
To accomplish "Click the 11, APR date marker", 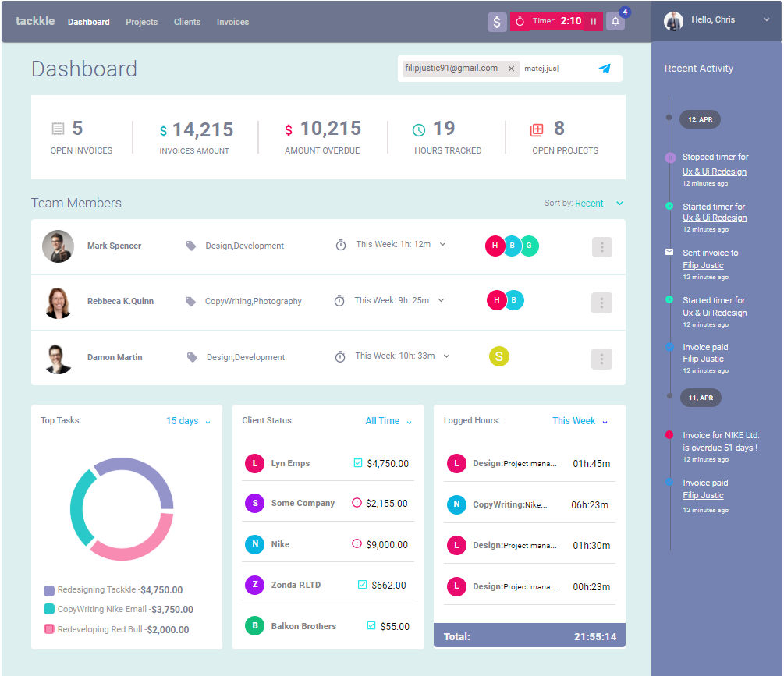I will 701,398.
